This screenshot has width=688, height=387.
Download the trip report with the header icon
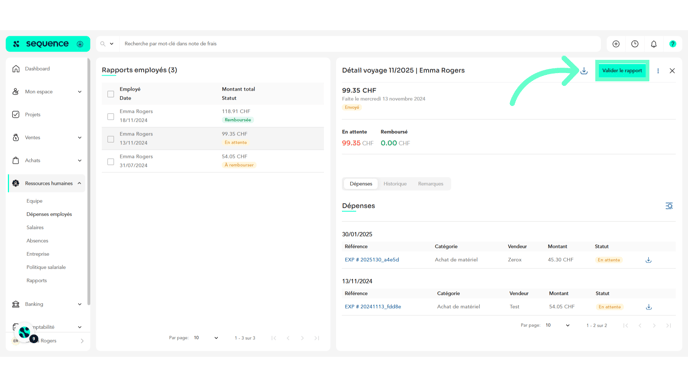point(584,71)
